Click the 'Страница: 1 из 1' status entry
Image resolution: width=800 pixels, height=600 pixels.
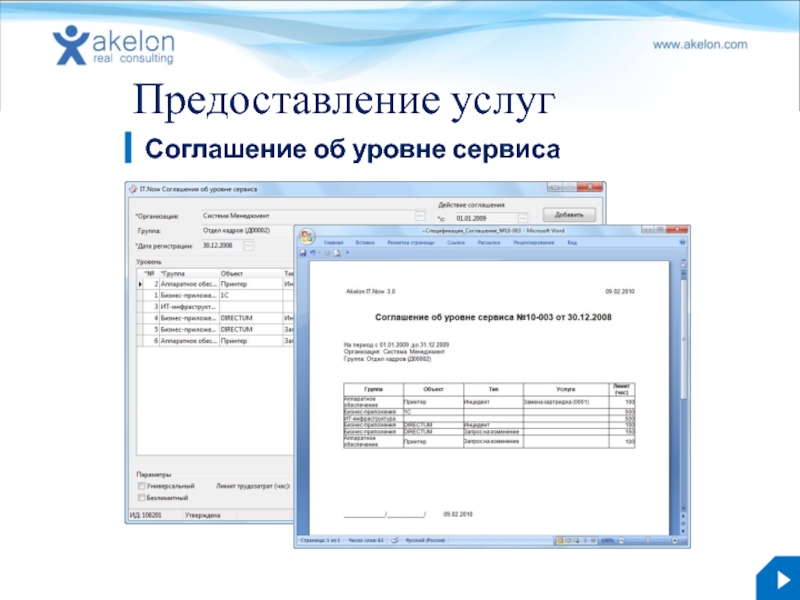320,540
